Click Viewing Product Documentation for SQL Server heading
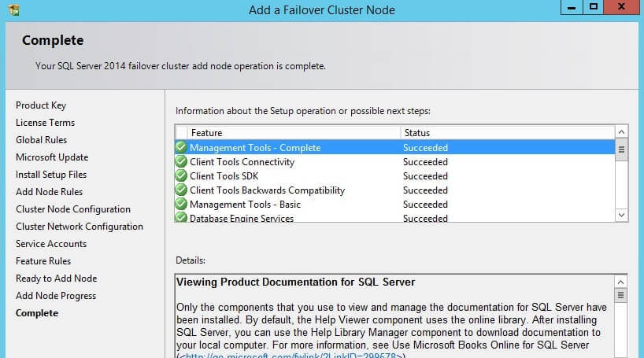Image resolution: width=644 pixels, height=358 pixels. 295,282
